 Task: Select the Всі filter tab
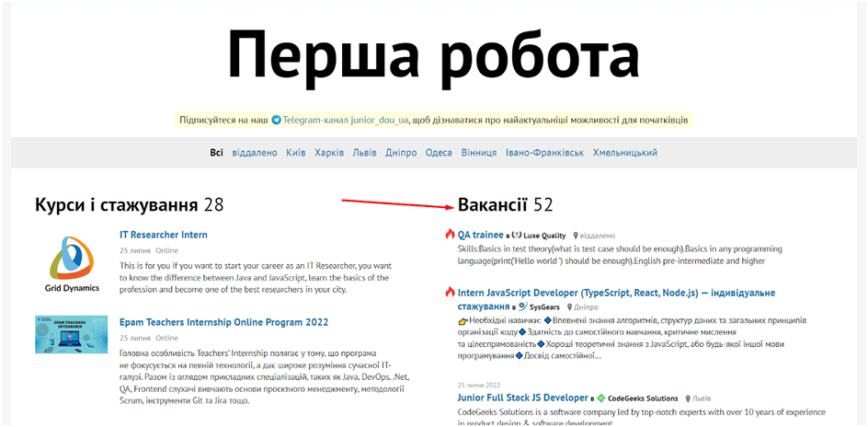(x=216, y=153)
